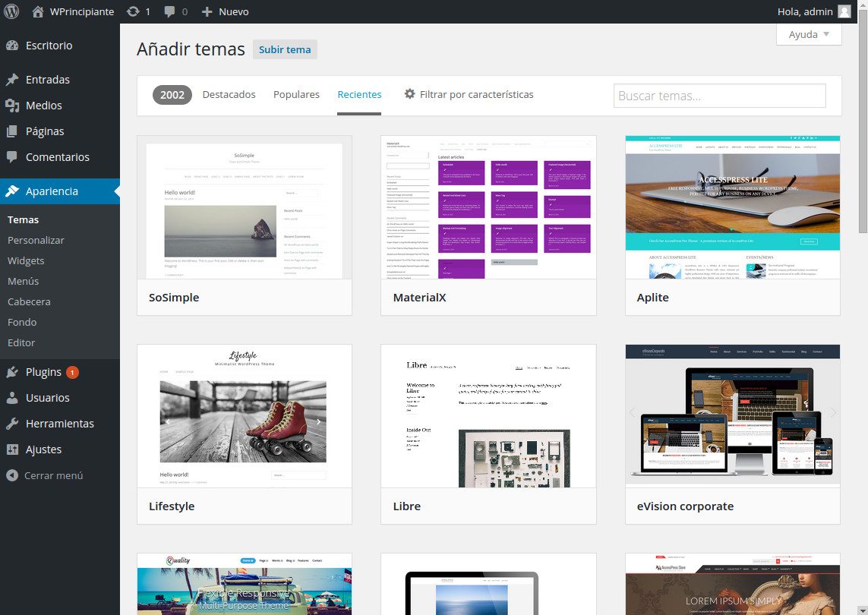Open Menús in Apariencia submenu
The width and height of the screenshot is (868, 615).
tap(24, 281)
